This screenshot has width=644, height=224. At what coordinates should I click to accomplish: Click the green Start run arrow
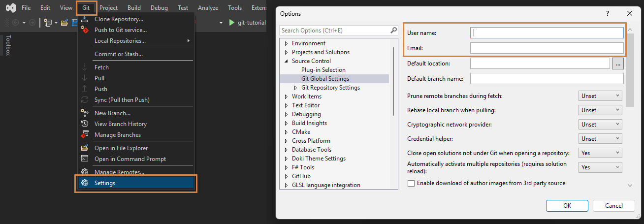[232, 23]
